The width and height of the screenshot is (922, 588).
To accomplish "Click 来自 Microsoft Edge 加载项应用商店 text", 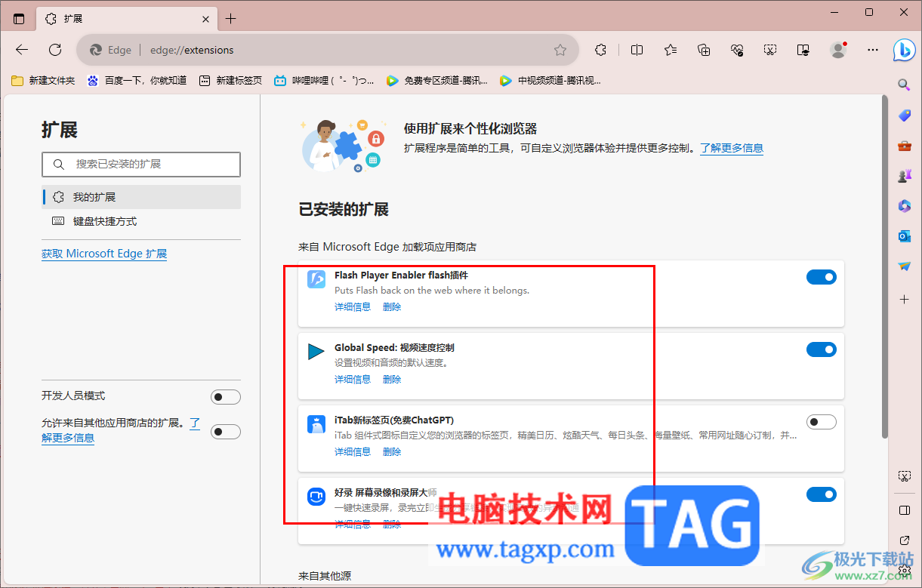I will coord(387,247).
